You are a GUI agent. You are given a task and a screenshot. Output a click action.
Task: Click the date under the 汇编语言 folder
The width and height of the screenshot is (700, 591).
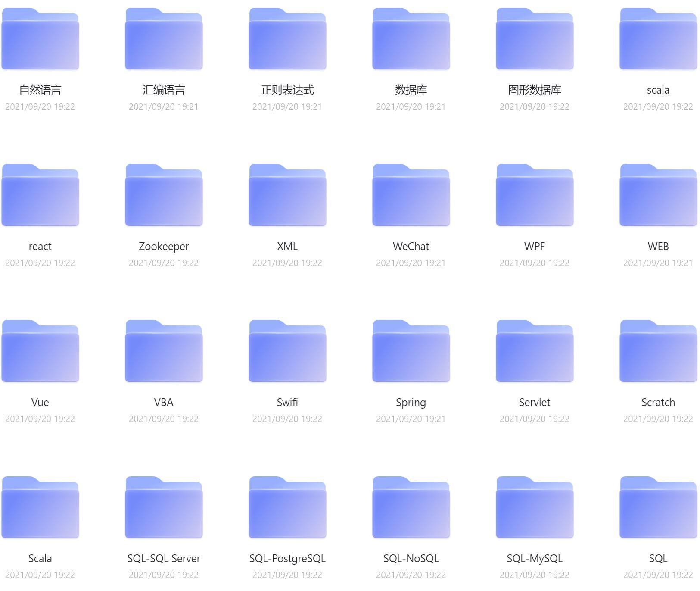coord(164,107)
